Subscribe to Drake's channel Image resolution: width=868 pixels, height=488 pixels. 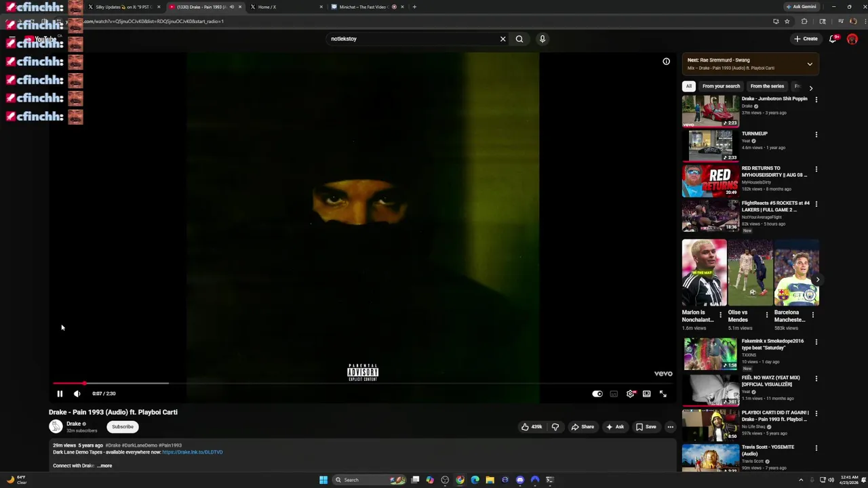pos(123,427)
